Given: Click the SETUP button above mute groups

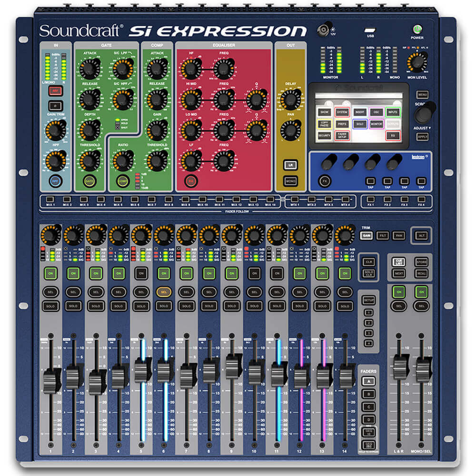Looking at the screenshot, I should point(368,300).
